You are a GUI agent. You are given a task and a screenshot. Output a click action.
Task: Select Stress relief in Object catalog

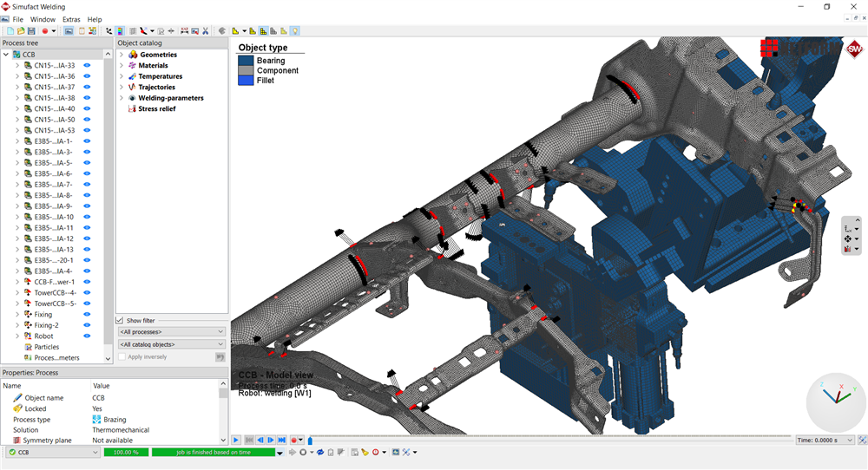click(x=156, y=109)
